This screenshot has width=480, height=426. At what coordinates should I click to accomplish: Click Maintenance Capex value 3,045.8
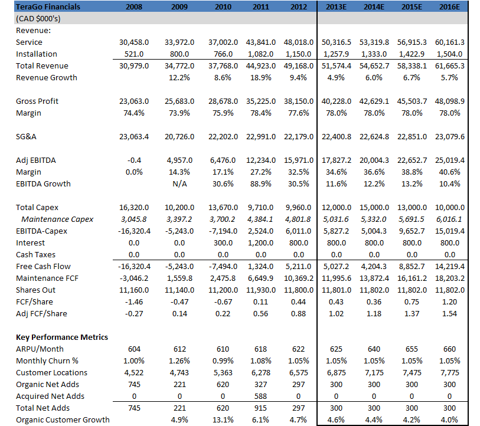(134, 219)
